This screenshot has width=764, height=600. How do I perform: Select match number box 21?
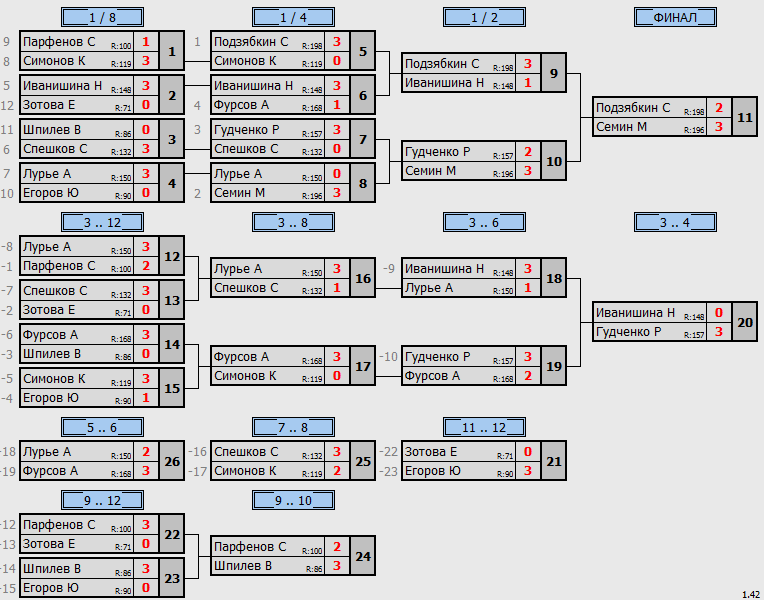[x=554, y=461]
